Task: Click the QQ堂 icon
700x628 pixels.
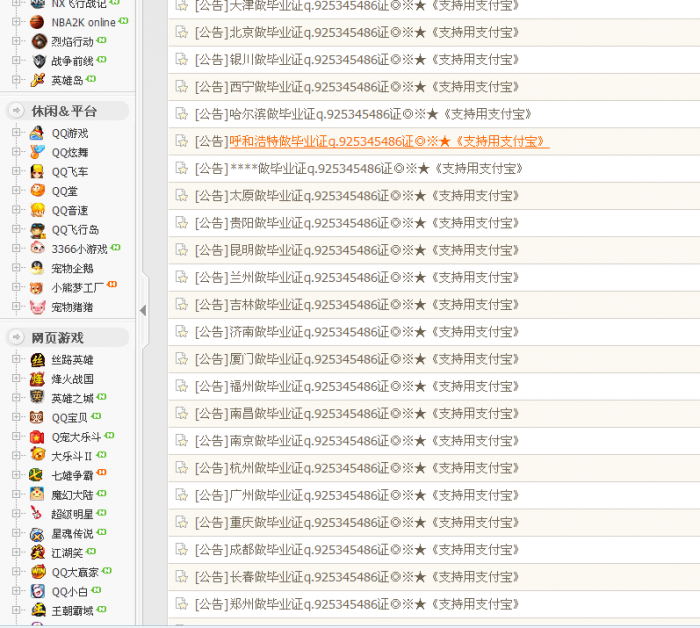Action: pos(37,191)
